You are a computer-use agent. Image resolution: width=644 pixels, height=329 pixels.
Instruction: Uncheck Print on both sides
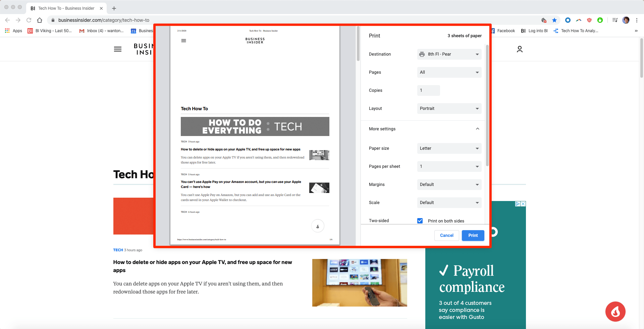tap(420, 220)
